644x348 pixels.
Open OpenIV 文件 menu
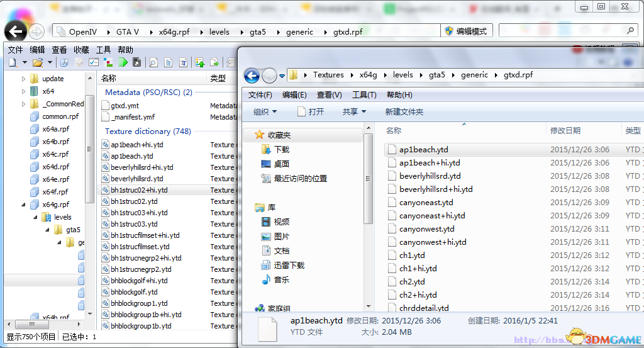pyautogui.click(x=15, y=50)
